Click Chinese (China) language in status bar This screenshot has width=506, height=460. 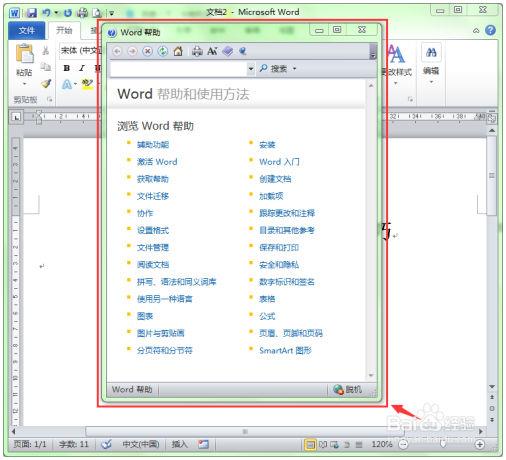click(140, 444)
